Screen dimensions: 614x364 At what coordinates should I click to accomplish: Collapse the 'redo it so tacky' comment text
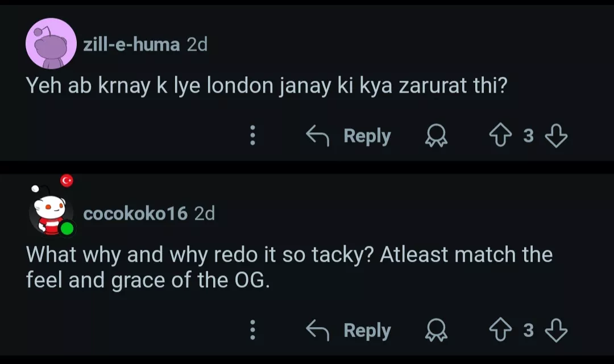pos(289,267)
